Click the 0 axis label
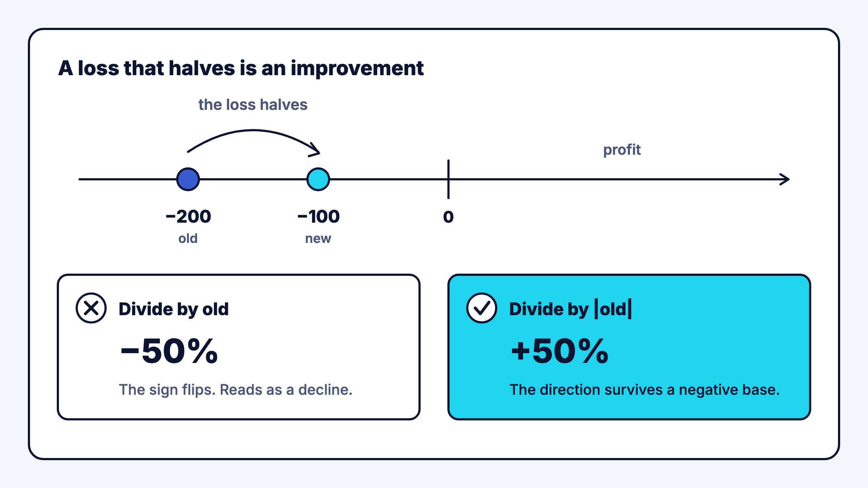This screenshot has height=488, width=868. [448, 217]
